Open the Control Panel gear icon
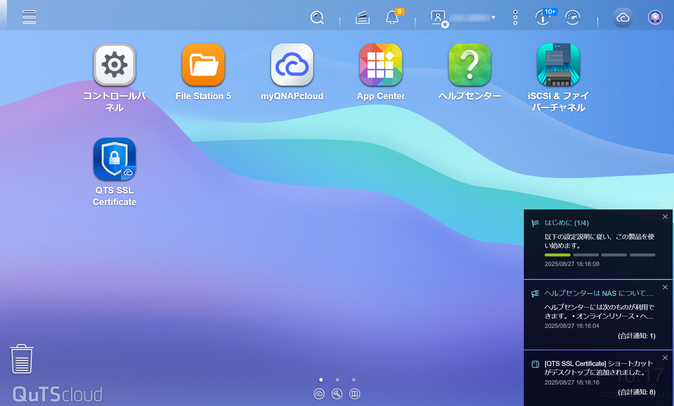 (x=114, y=65)
